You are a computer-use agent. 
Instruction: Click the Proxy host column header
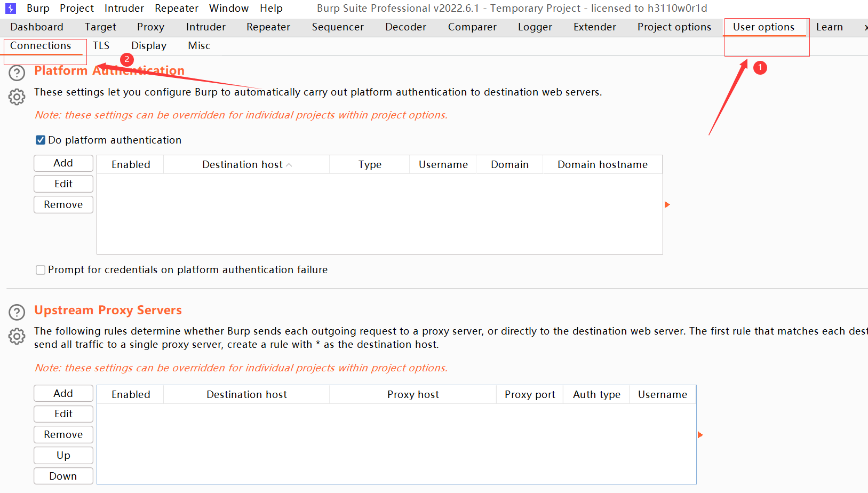(x=413, y=395)
